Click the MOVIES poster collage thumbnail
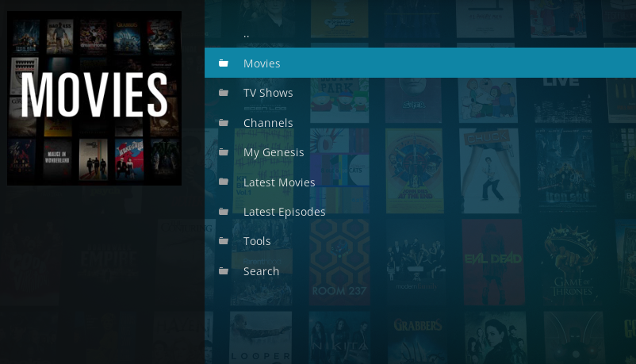The width and height of the screenshot is (636, 364). coord(94,98)
